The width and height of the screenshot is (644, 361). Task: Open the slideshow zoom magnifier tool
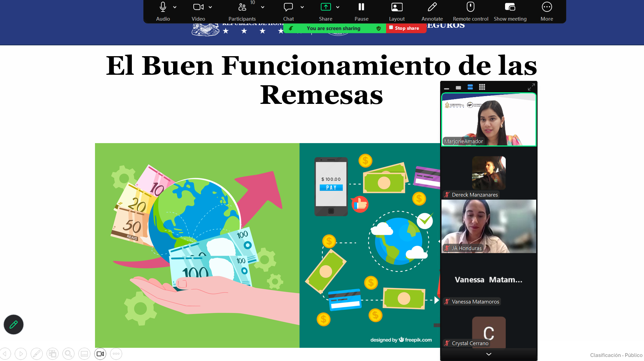click(68, 354)
